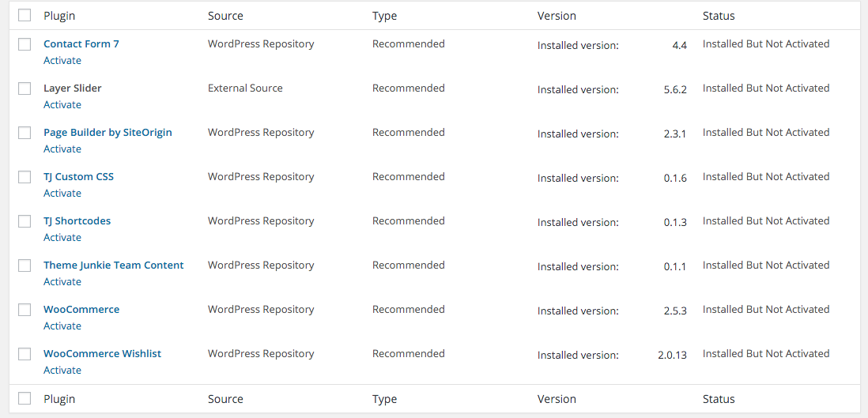The image size is (868, 418).
Task: Tick the WooCommerce Wishlist checkbox
Action: 25,354
